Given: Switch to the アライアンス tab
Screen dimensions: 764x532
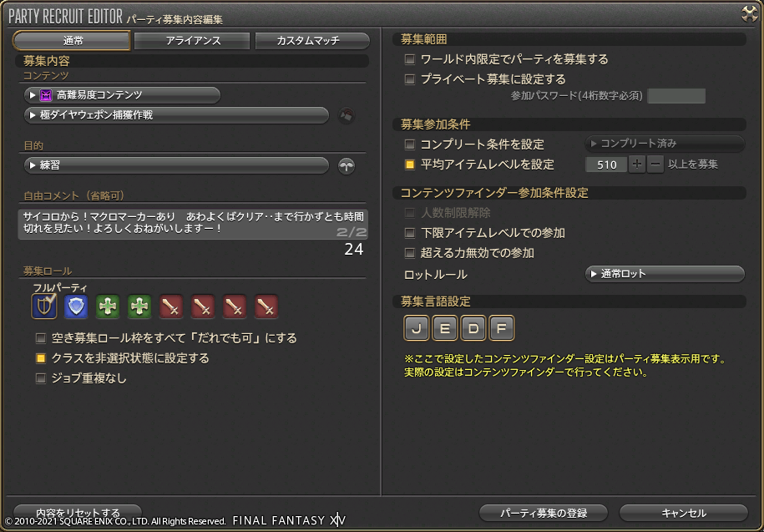Looking at the screenshot, I should coord(193,41).
